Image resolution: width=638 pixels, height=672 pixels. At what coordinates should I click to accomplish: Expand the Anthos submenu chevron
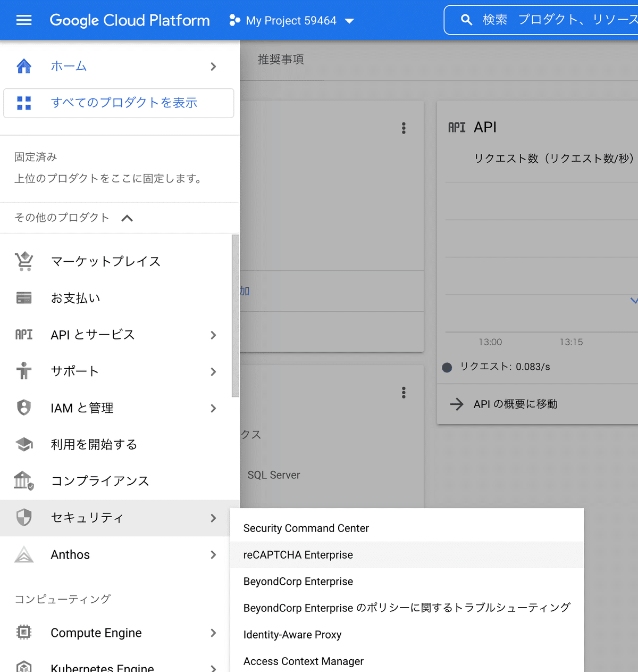coord(213,554)
